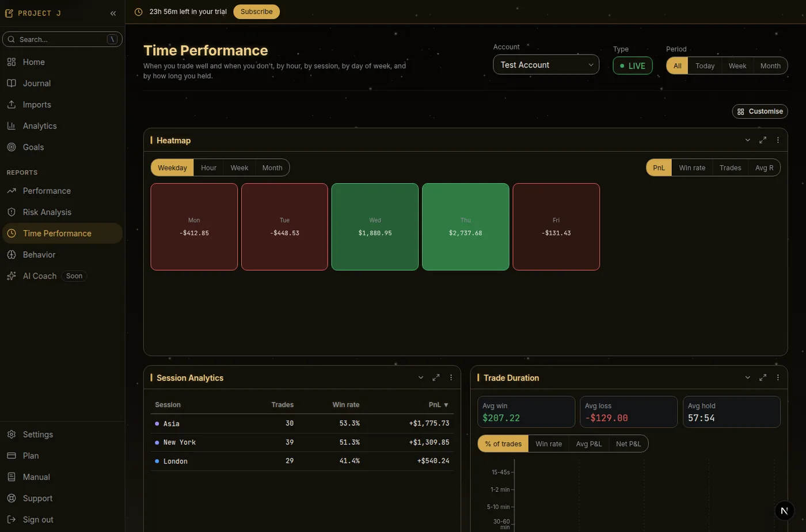Open Trade Duration three-dot menu
The image size is (806, 532).
[778, 378]
